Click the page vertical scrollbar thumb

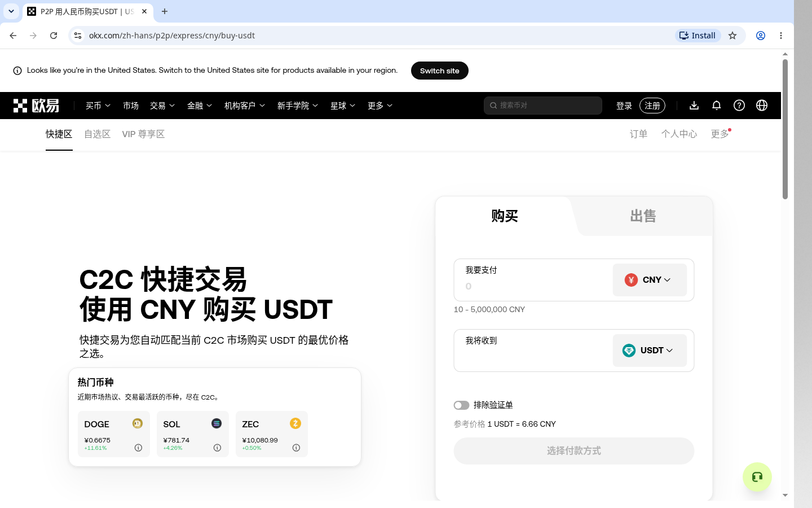pos(785,129)
